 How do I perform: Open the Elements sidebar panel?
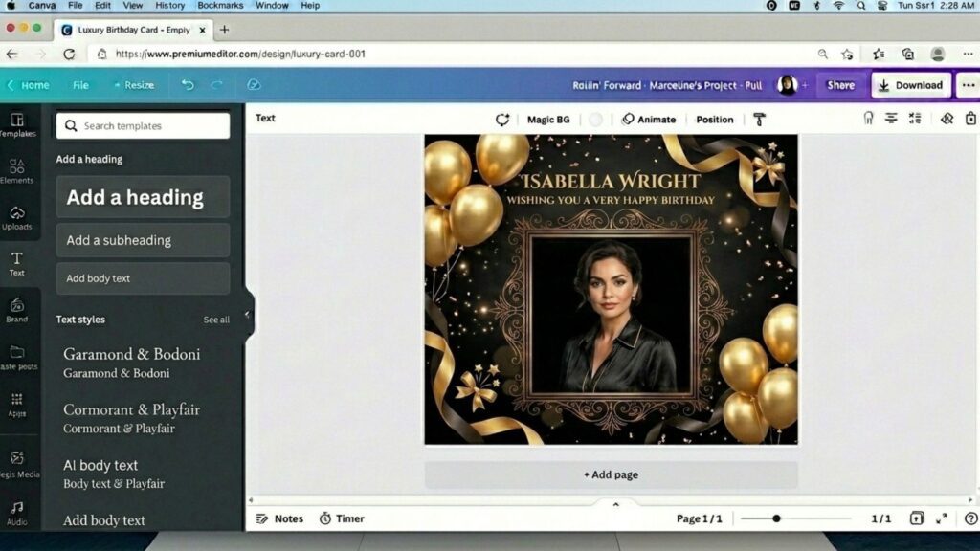(x=17, y=171)
